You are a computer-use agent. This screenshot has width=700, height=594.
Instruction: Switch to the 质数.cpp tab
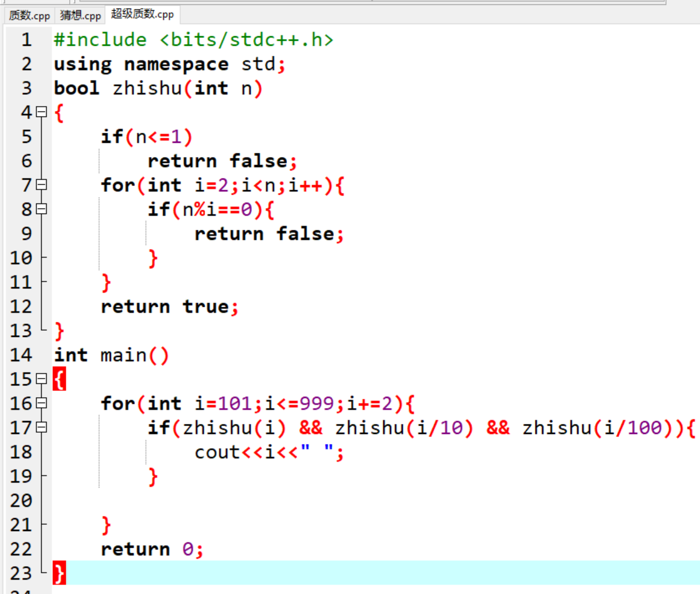click(29, 15)
